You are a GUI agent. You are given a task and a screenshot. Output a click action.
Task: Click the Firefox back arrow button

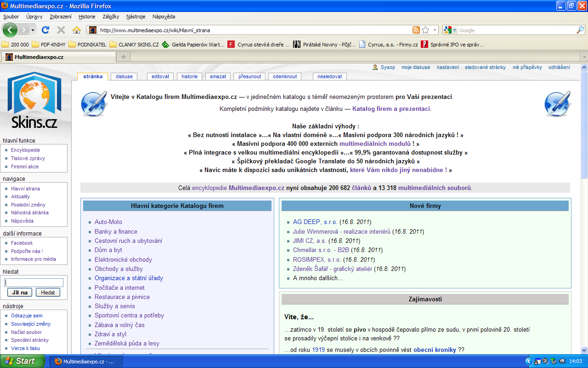(10, 30)
